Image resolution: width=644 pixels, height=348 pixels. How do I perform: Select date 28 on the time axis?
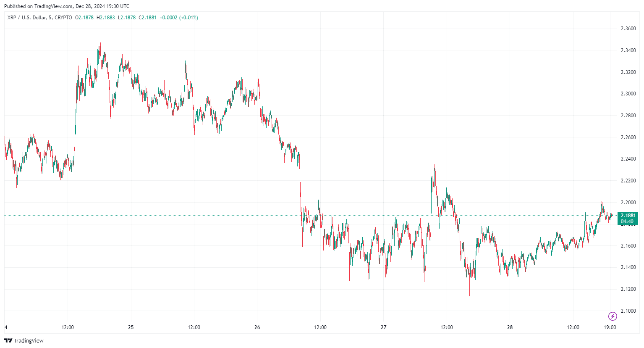coord(510,327)
